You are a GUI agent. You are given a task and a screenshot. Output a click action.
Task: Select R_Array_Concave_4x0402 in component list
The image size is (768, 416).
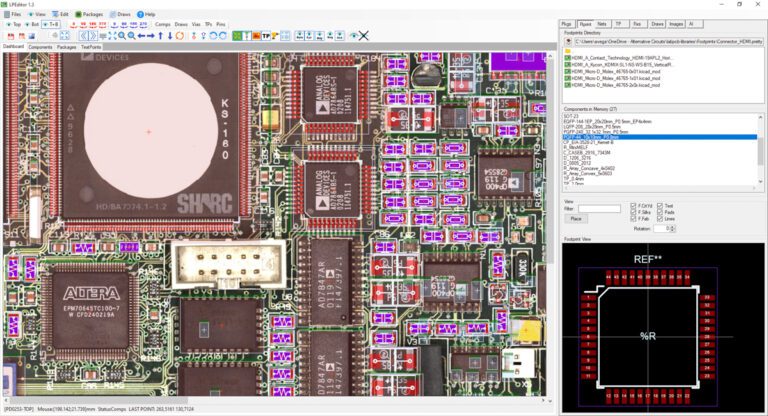click(589, 169)
